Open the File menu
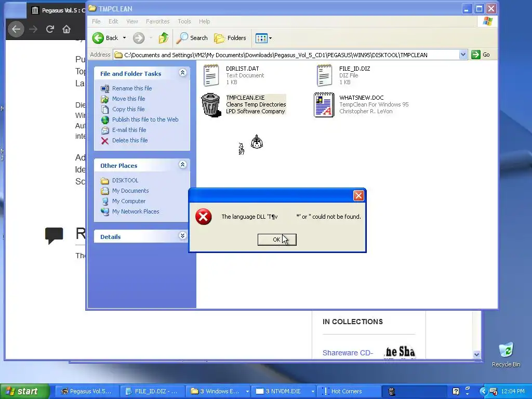The height and width of the screenshot is (399, 532). [96, 21]
